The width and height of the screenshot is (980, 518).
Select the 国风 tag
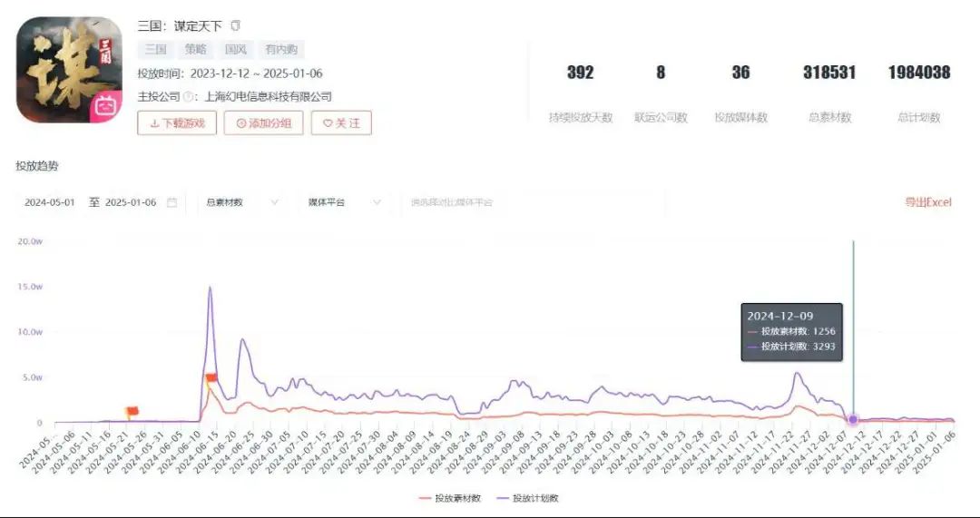236,49
